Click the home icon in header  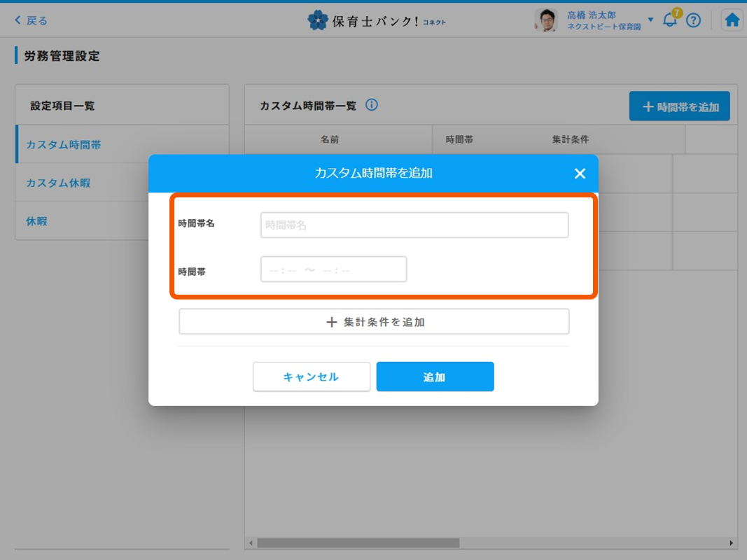pos(732,20)
